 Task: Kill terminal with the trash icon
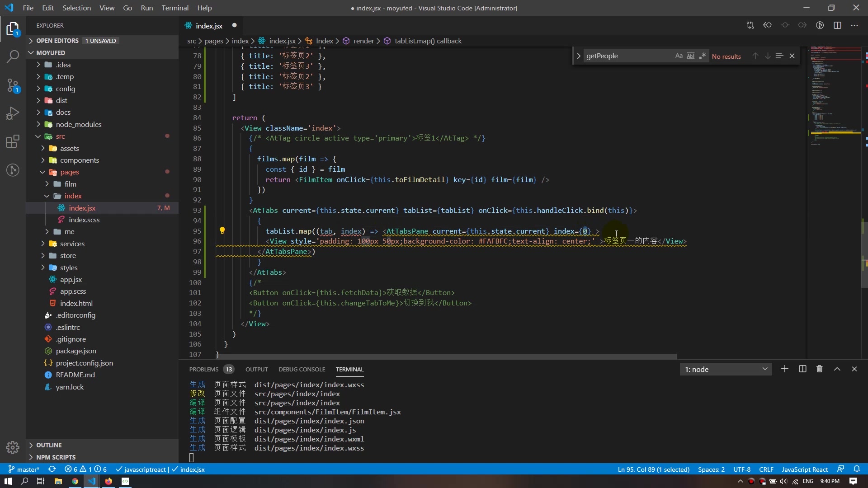(820, 369)
